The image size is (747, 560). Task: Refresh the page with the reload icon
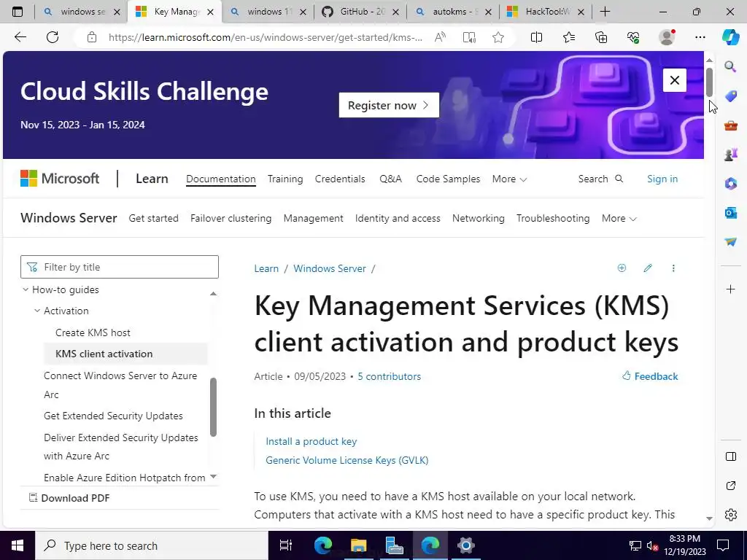click(x=53, y=37)
